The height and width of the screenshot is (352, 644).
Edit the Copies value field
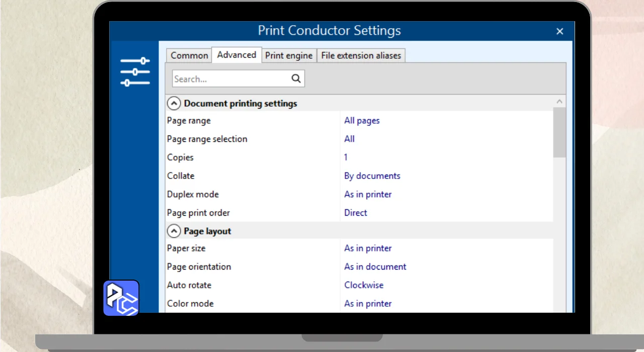[x=346, y=157]
